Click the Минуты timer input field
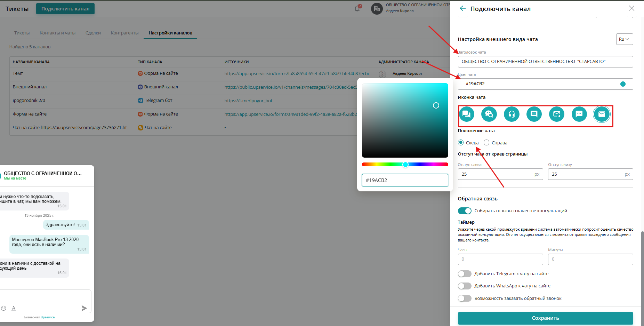644x326 pixels. 590,259
